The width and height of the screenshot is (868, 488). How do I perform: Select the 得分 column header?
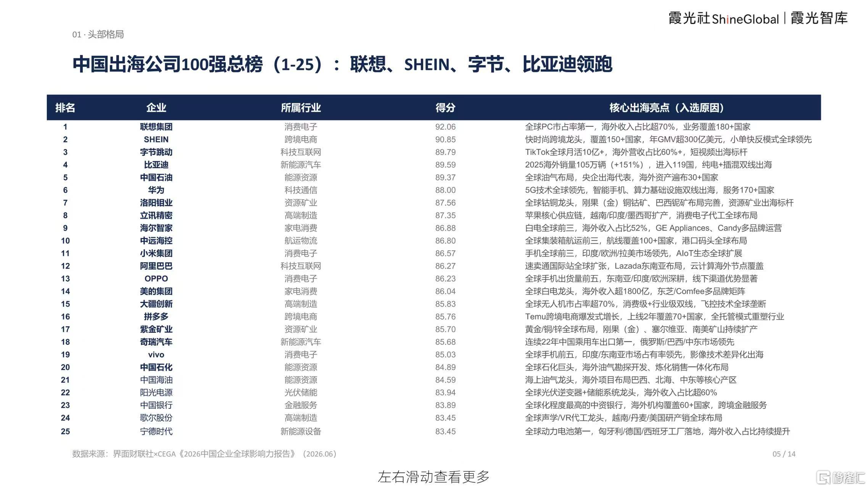coord(445,108)
